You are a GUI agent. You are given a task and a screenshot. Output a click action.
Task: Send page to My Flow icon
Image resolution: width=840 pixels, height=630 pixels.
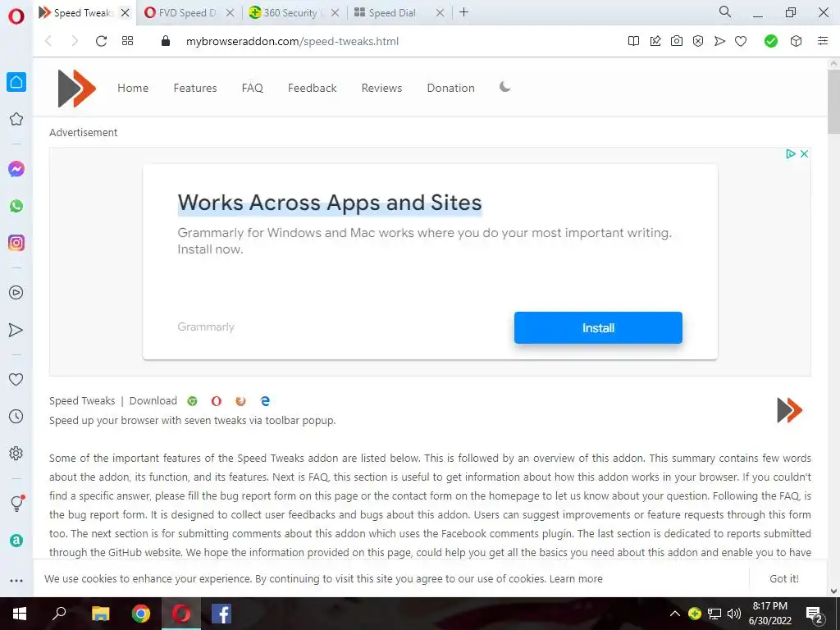tap(719, 41)
